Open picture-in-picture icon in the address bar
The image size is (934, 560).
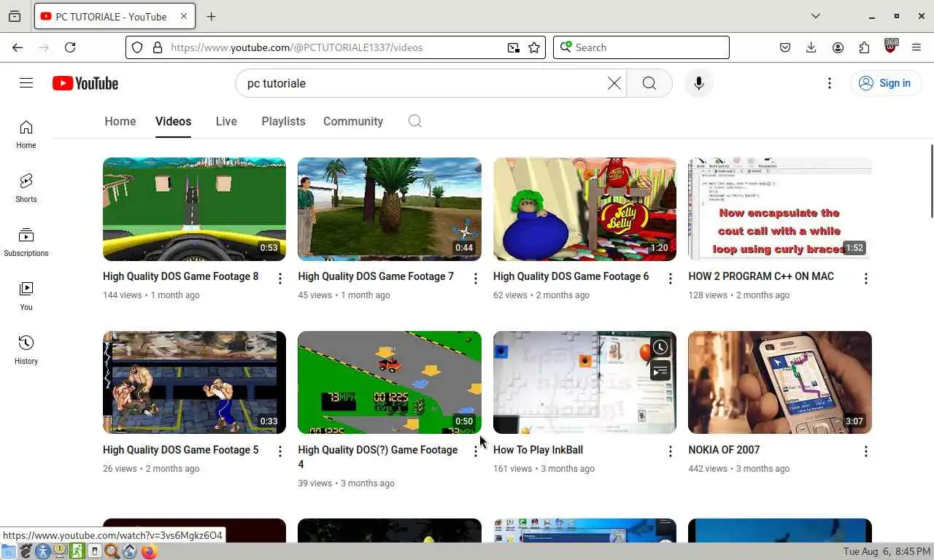coord(514,47)
